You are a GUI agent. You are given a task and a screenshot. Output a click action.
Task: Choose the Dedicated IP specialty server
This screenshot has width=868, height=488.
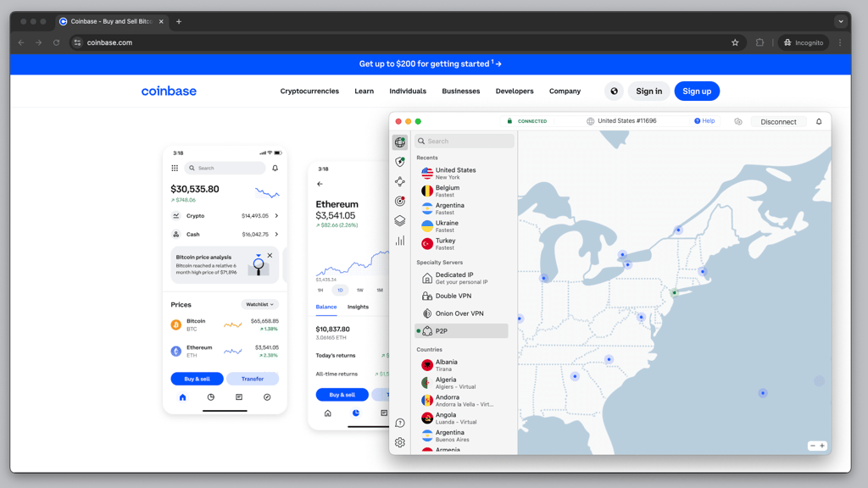pos(461,278)
